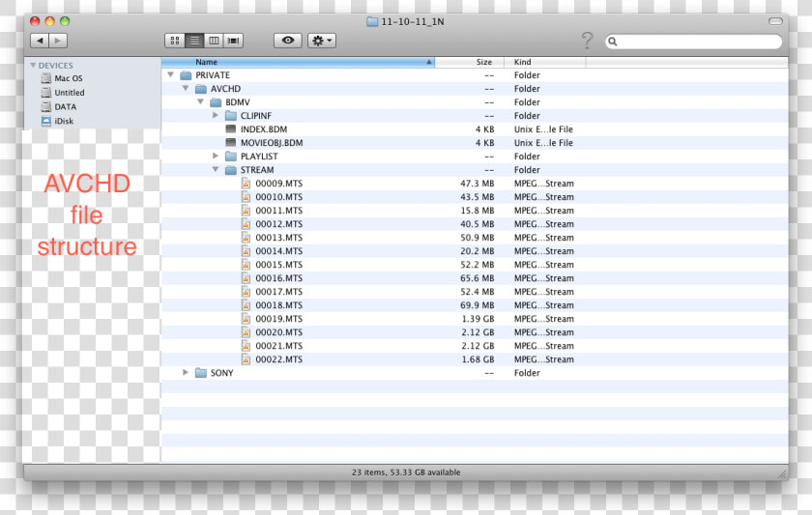Click the window title 11-10-11_1N
This screenshot has width=812, height=515.
click(413, 21)
